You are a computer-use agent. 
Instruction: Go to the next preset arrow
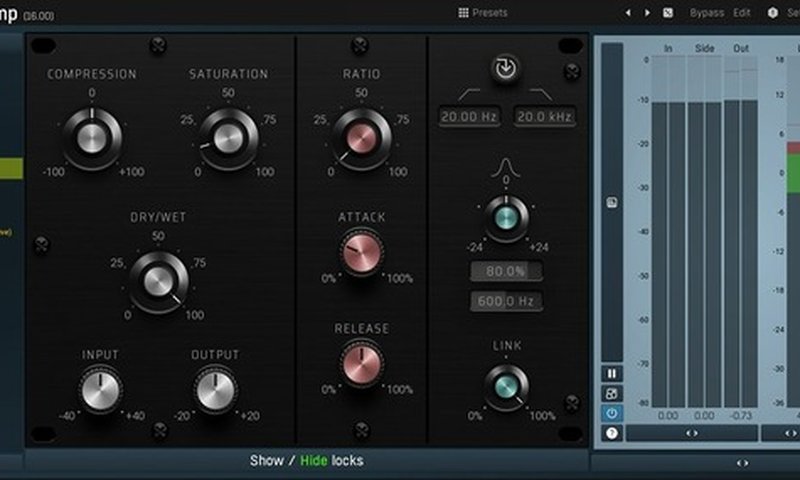click(x=647, y=13)
